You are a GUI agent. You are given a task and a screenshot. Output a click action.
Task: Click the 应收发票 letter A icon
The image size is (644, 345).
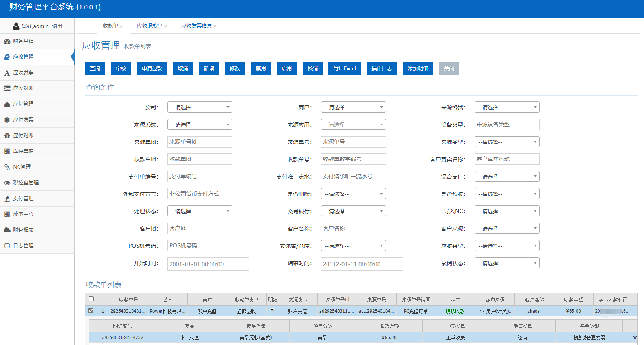[x=7, y=73]
